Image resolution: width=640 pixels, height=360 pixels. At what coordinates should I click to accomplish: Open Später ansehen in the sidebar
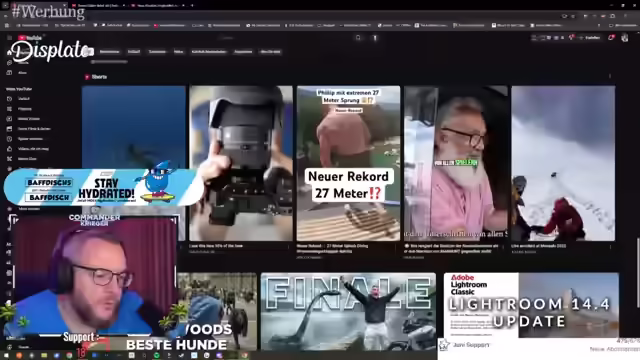(29, 139)
